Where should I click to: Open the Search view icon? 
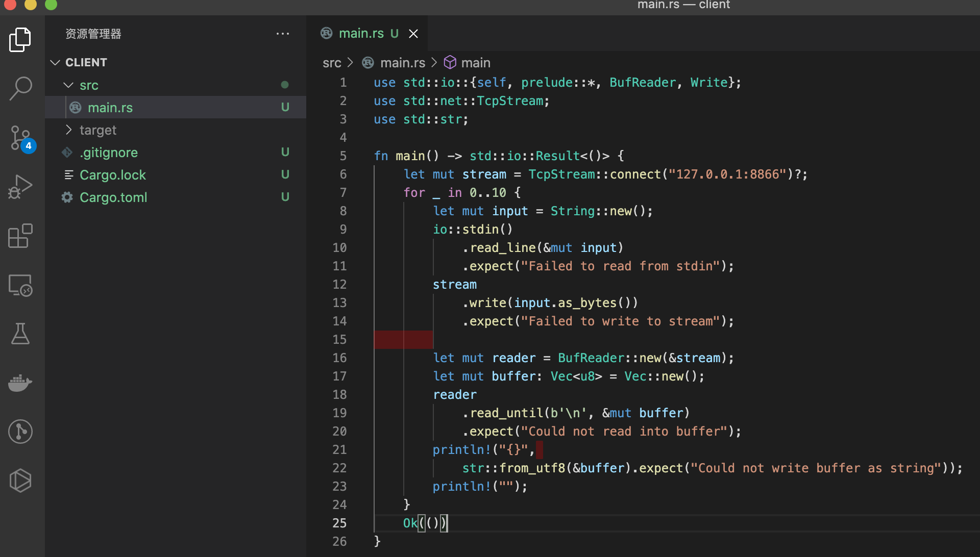pyautogui.click(x=20, y=88)
